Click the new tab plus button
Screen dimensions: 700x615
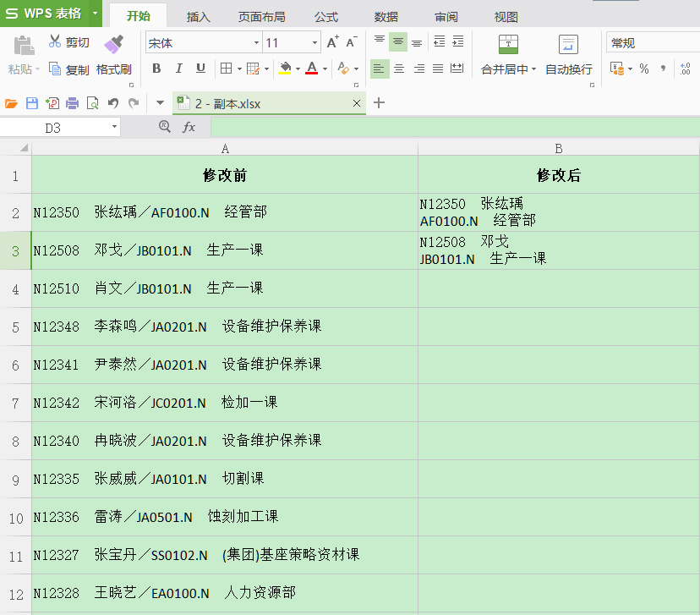379,103
